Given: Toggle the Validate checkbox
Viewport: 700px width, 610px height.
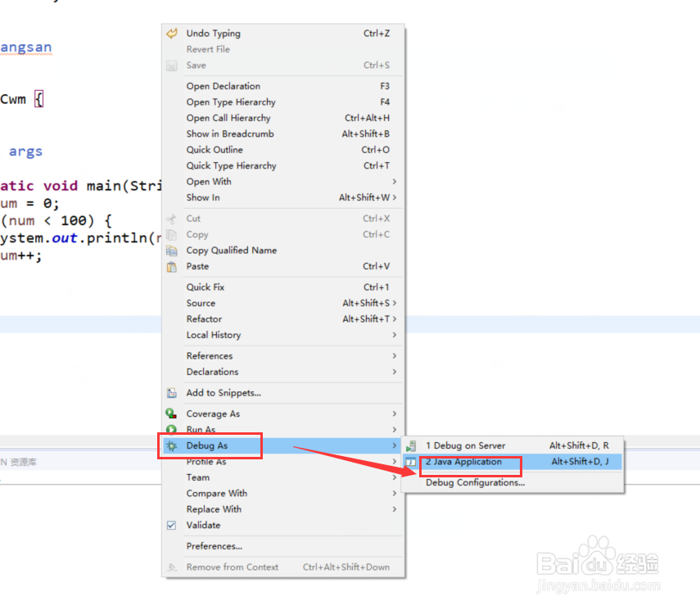Looking at the screenshot, I should point(171,525).
